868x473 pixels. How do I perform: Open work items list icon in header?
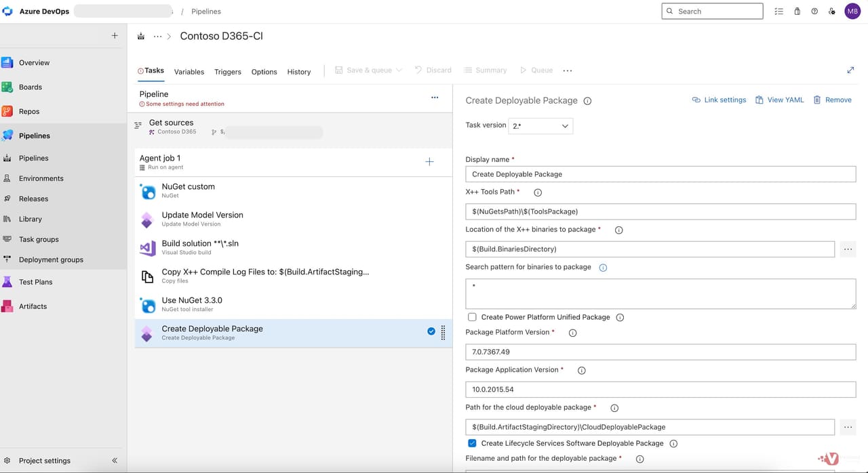tap(778, 12)
